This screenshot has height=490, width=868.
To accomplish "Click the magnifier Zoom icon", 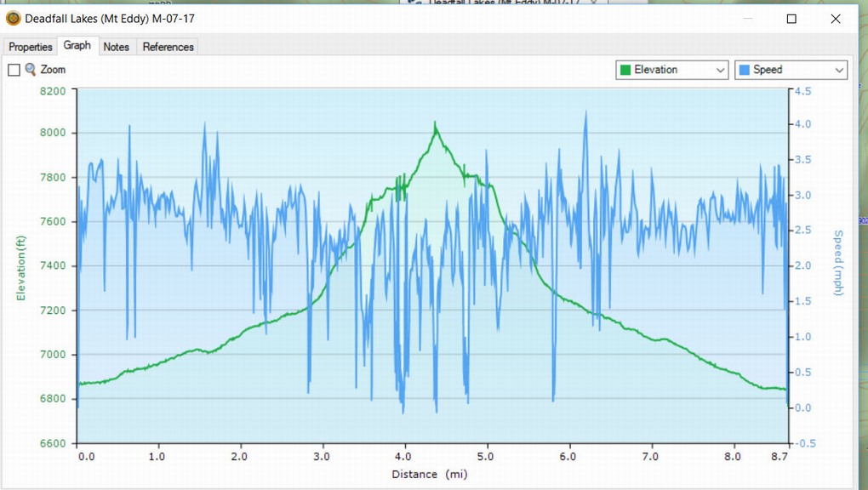I will tap(31, 70).
